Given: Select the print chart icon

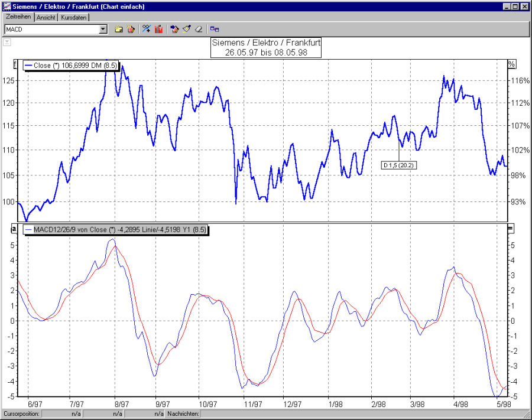Looking at the screenshot, I should click(131, 28).
